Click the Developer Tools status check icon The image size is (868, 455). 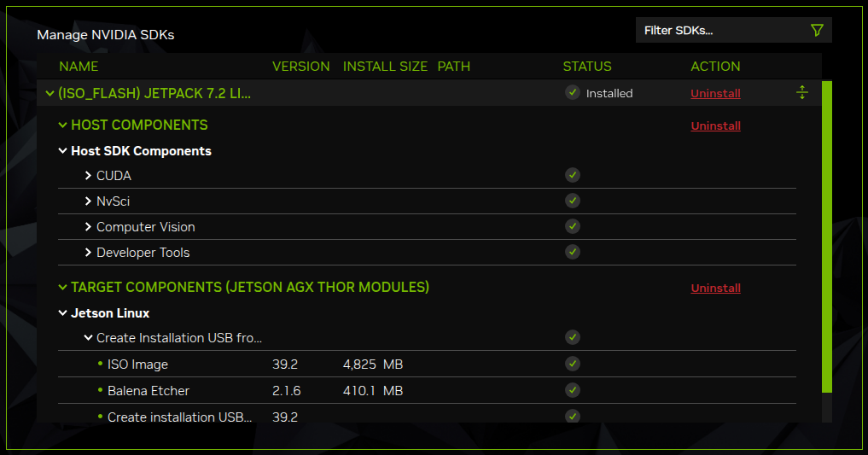(x=573, y=253)
